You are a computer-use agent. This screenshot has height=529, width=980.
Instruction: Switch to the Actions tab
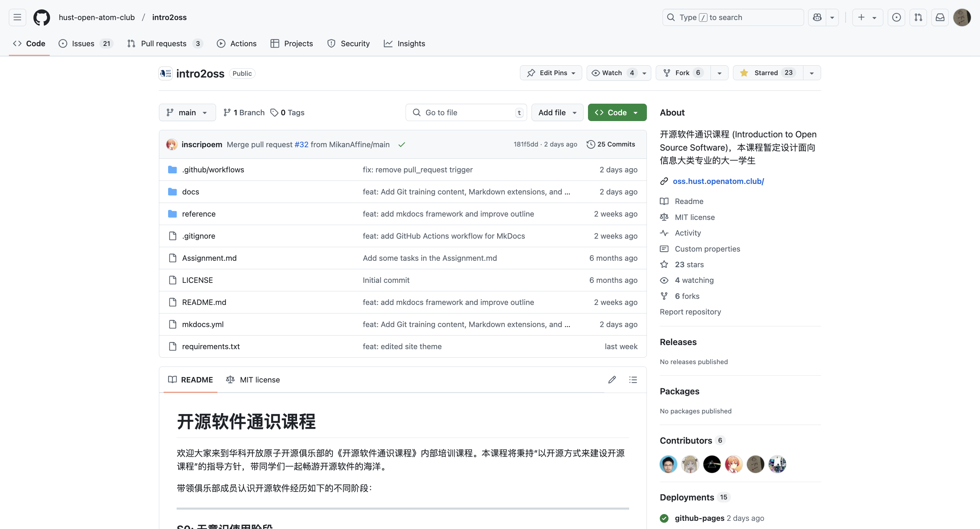tap(236, 43)
